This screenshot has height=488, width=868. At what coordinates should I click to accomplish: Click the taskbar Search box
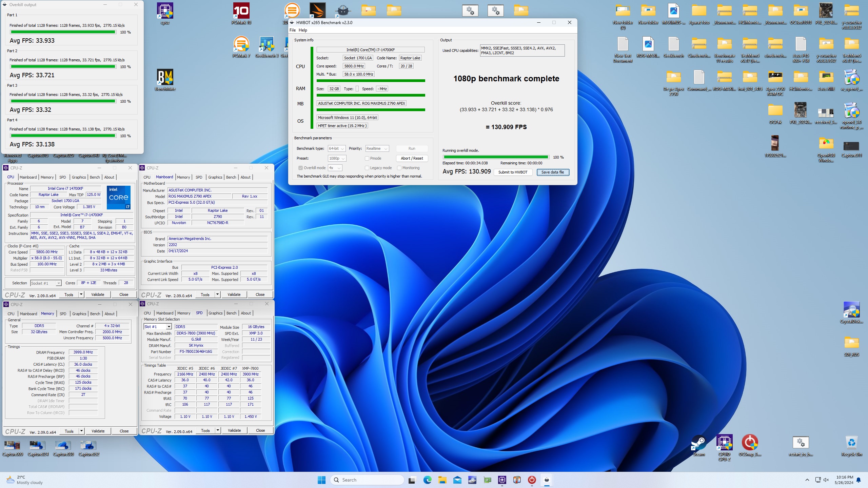367,480
